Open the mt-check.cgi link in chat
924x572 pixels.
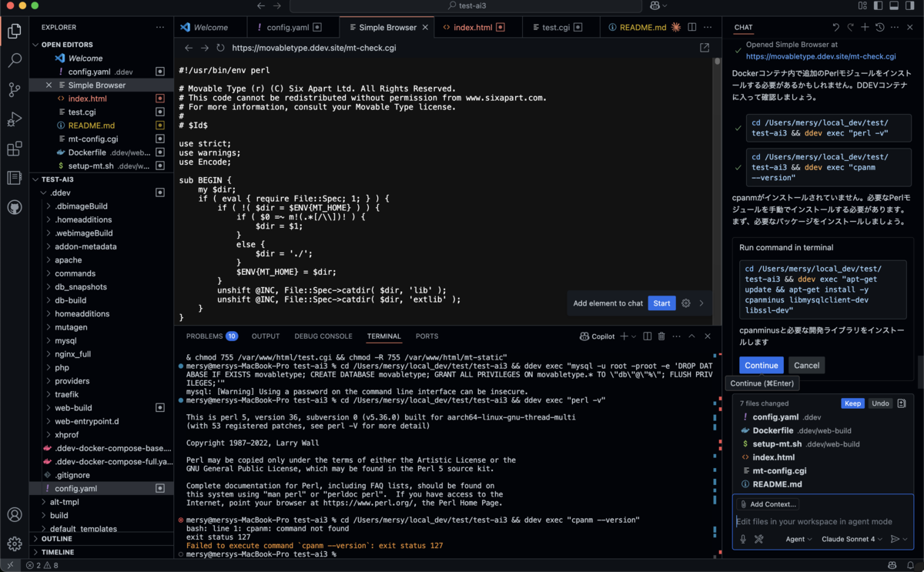pos(821,56)
